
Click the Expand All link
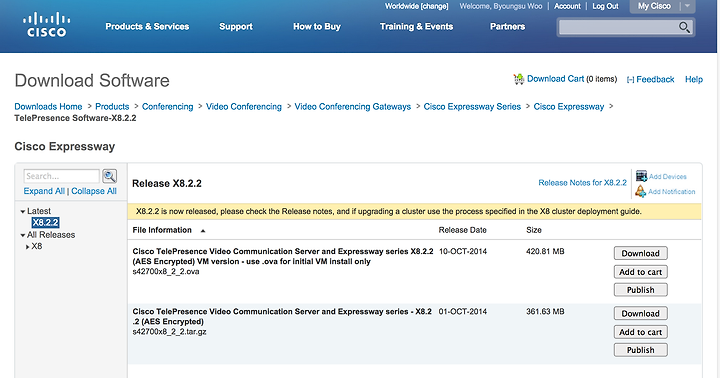click(44, 191)
